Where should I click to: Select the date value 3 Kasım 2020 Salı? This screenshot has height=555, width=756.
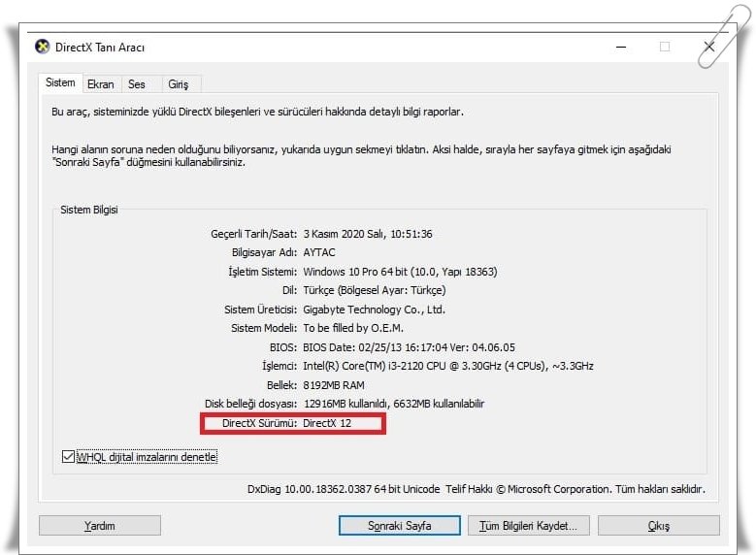click(x=368, y=234)
